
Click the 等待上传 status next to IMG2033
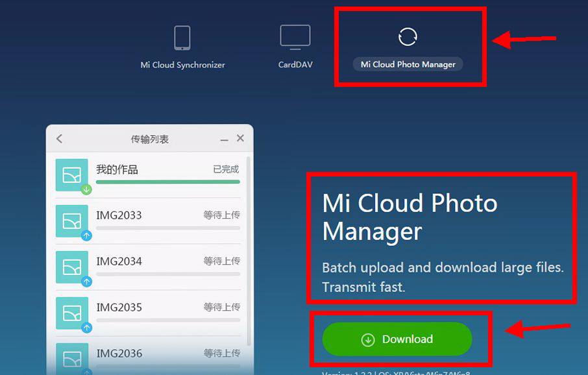pos(221,215)
